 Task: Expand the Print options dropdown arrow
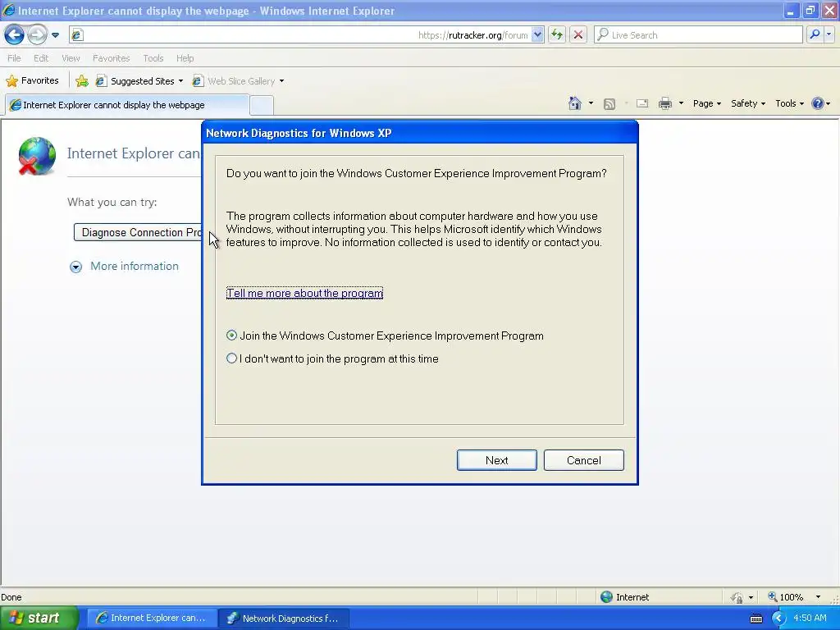point(681,103)
